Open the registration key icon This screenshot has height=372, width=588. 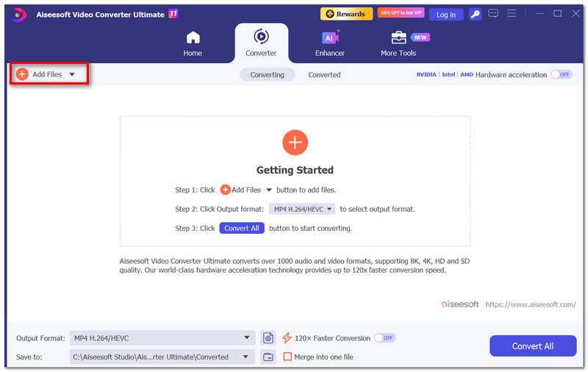pyautogui.click(x=475, y=15)
